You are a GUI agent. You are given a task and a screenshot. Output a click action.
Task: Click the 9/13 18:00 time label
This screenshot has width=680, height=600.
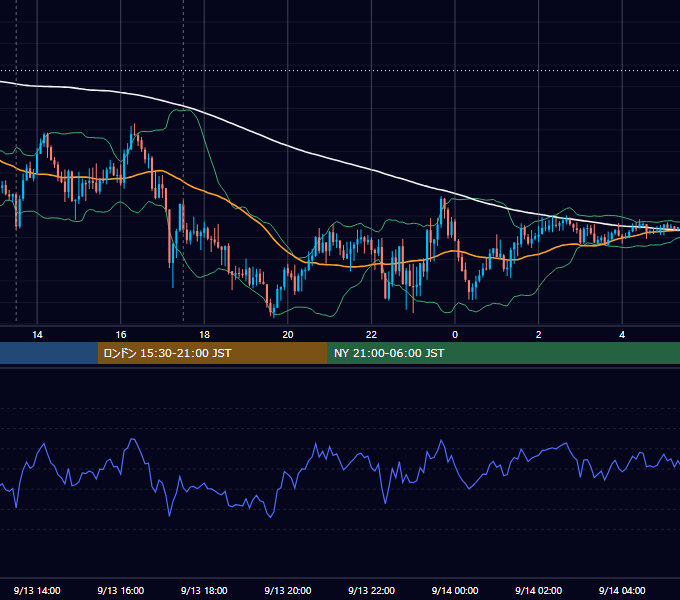click(204, 590)
